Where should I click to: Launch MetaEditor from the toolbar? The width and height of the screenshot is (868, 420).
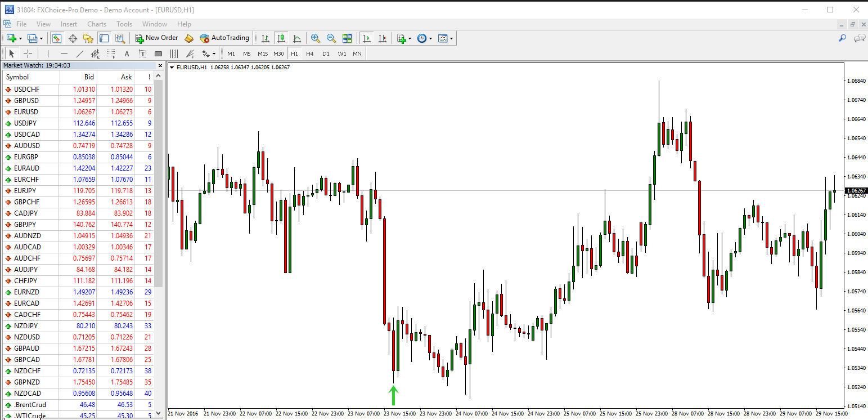189,38
